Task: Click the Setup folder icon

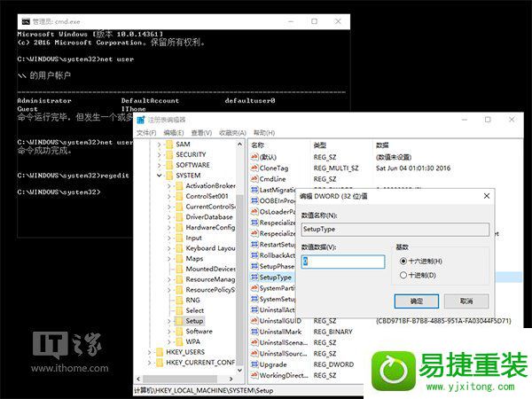Action: 179,321
